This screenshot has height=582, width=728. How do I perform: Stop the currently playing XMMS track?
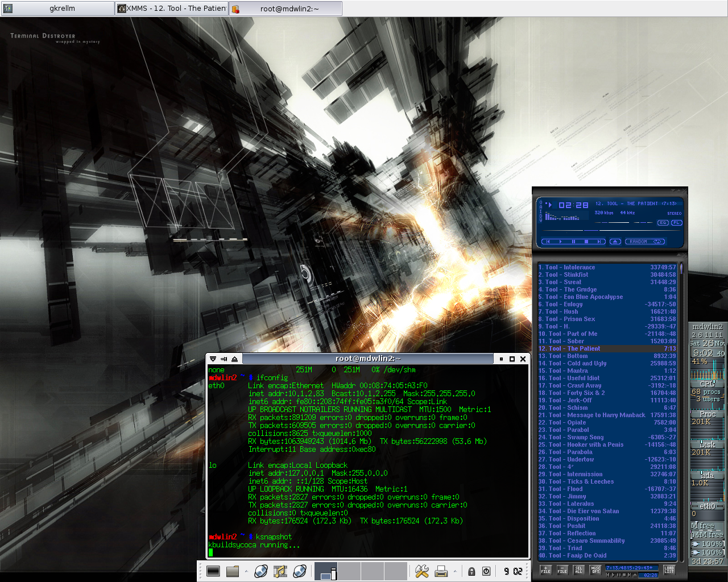586,242
